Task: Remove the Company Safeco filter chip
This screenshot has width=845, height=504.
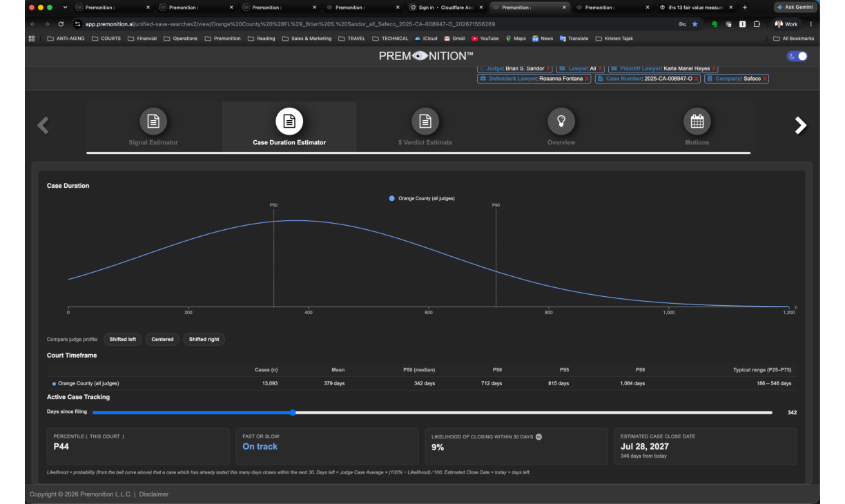Action: [x=765, y=79]
